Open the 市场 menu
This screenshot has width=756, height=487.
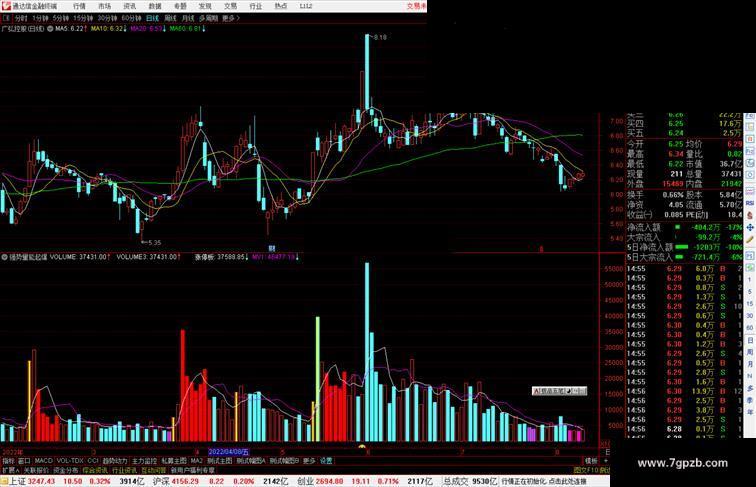pyautogui.click(x=104, y=6)
